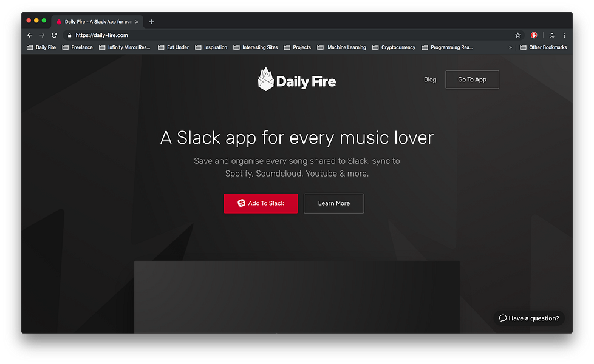Image resolution: width=594 pixels, height=364 pixels.
Task: Open the Projects bookmarks folder
Action: pyautogui.click(x=298, y=47)
